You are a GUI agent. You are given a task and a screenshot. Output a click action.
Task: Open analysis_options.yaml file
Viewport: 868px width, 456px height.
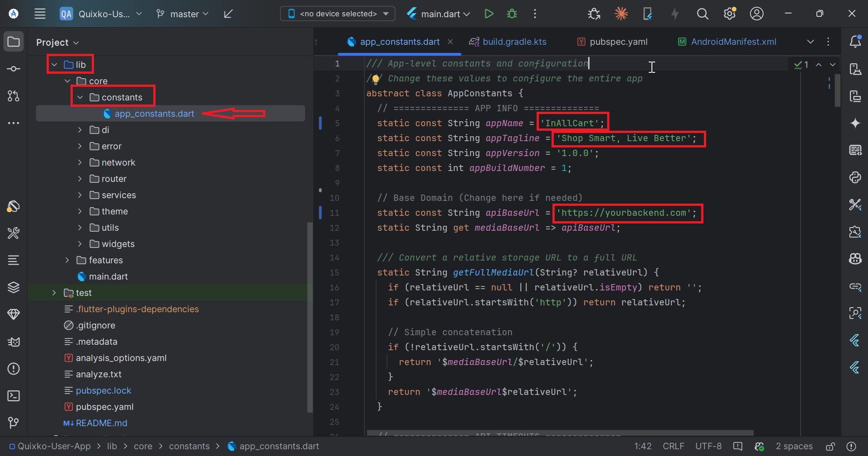pos(121,358)
